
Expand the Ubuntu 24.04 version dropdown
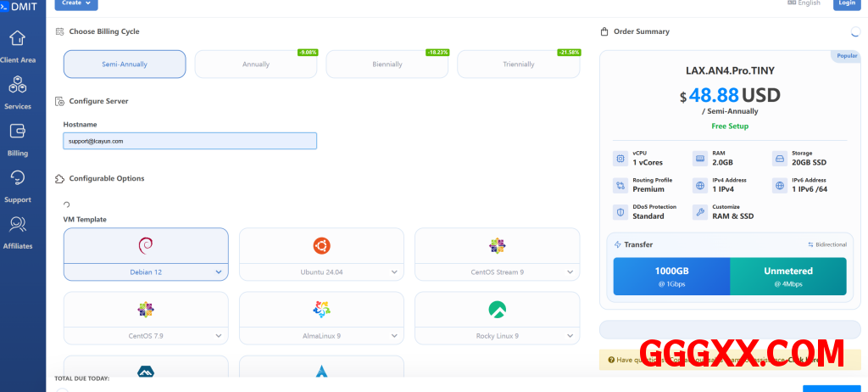[394, 272]
